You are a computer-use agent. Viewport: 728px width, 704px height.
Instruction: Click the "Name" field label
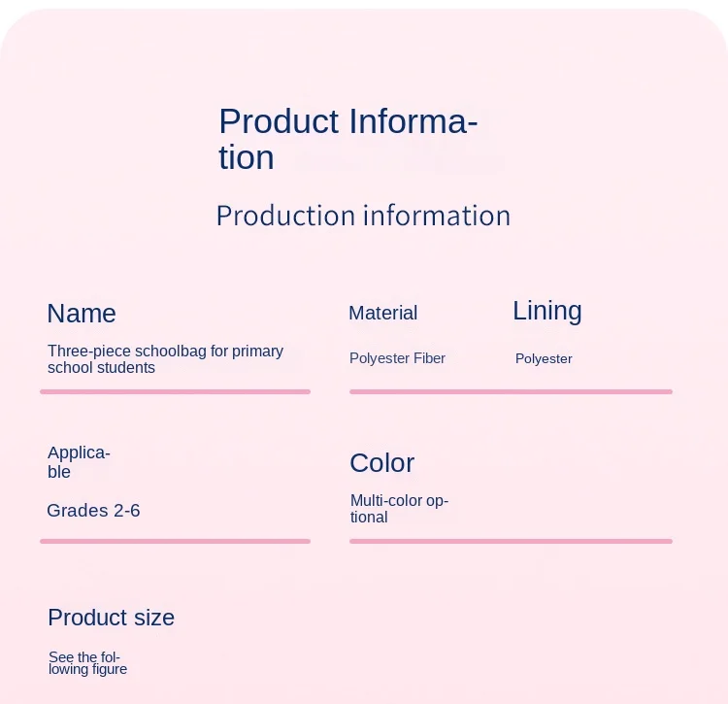[x=82, y=314]
